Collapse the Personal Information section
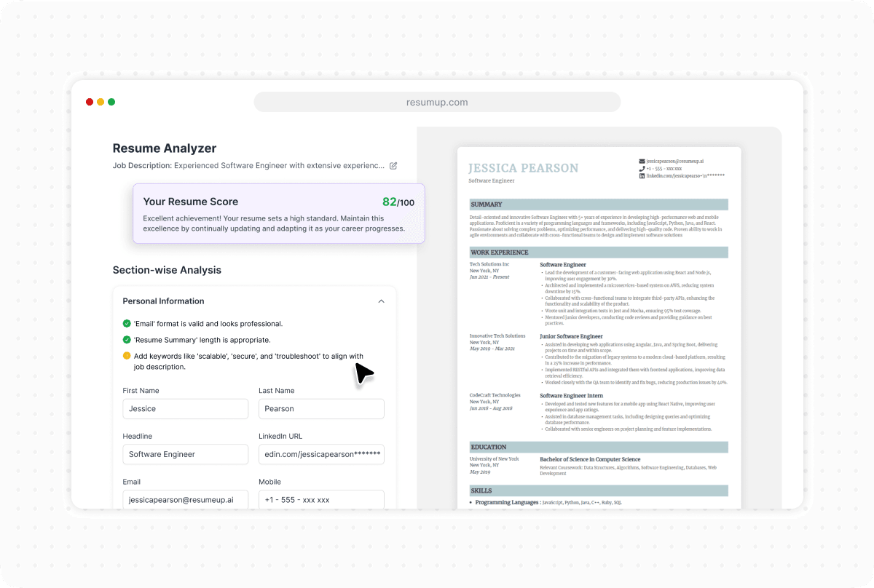Screen dimensions: 874x588 [x=381, y=301]
